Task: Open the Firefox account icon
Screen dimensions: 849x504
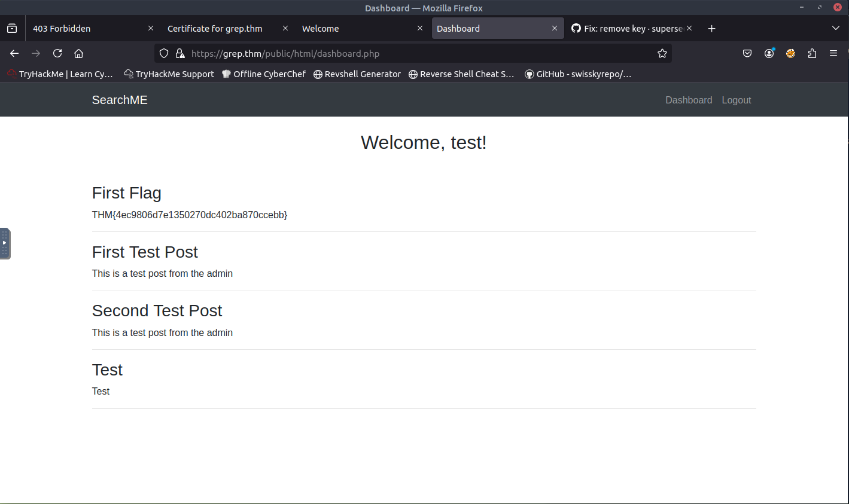Action: point(769,53)
